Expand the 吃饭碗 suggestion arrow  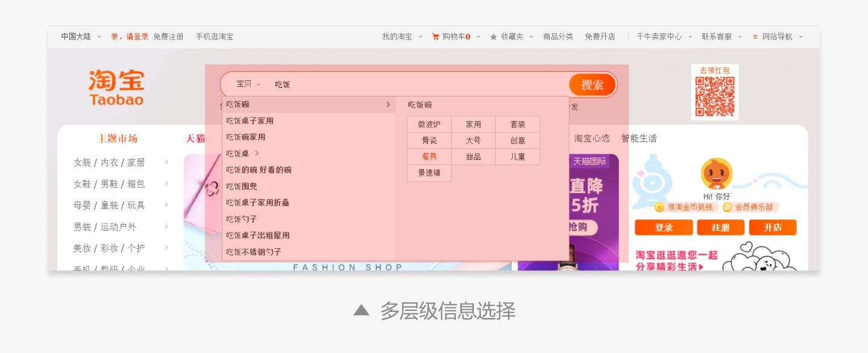[x=388, y=105]
